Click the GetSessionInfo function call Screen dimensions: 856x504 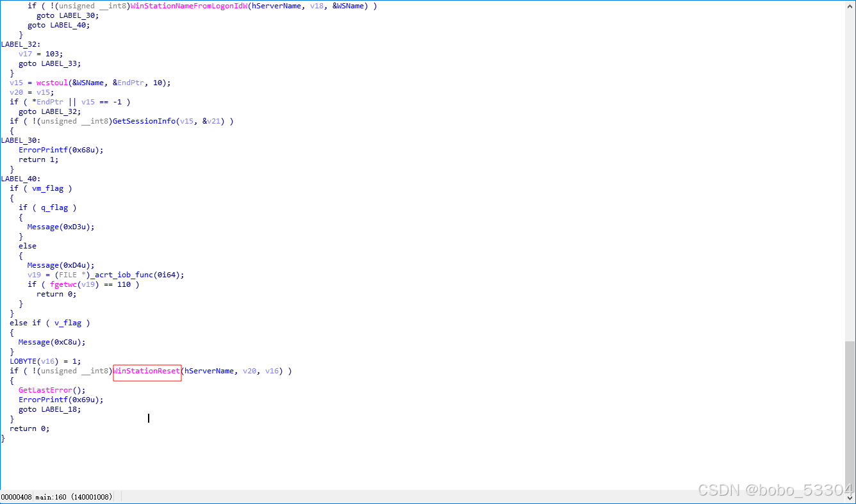click(144, 121)
